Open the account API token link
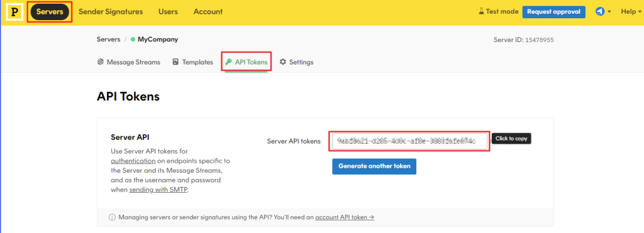The width and height of the screenshot is (644, 233). 345,217
